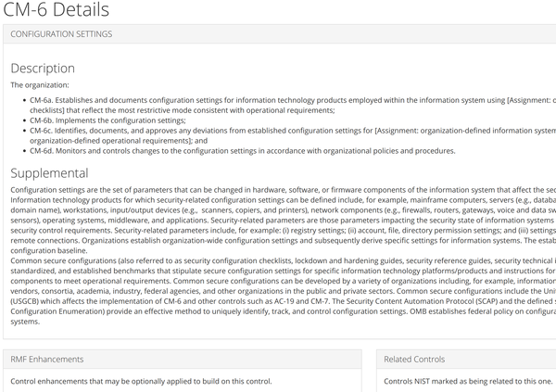
Task: Click the Description section heading
Action: click(x=43, y=69)
